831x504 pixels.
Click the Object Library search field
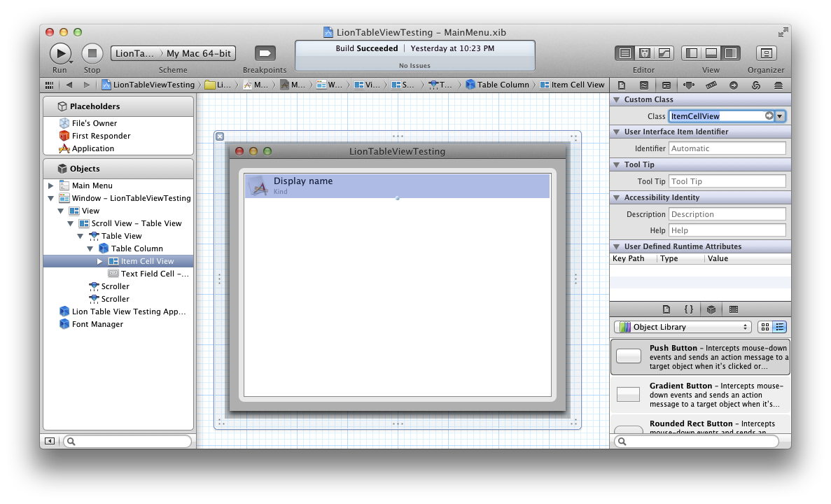(x=697, y=442)
